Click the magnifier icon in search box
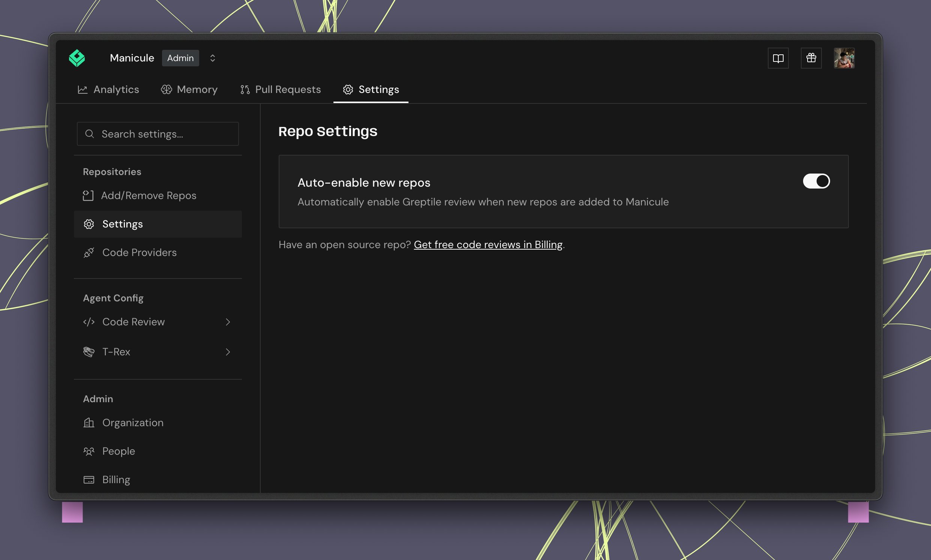The height and width of the screenshot is (560, 931). point(90,134)
